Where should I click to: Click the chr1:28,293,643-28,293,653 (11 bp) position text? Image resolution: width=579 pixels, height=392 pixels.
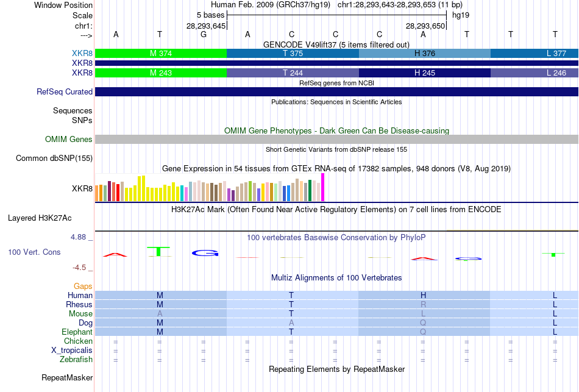(x=400, y=5)
